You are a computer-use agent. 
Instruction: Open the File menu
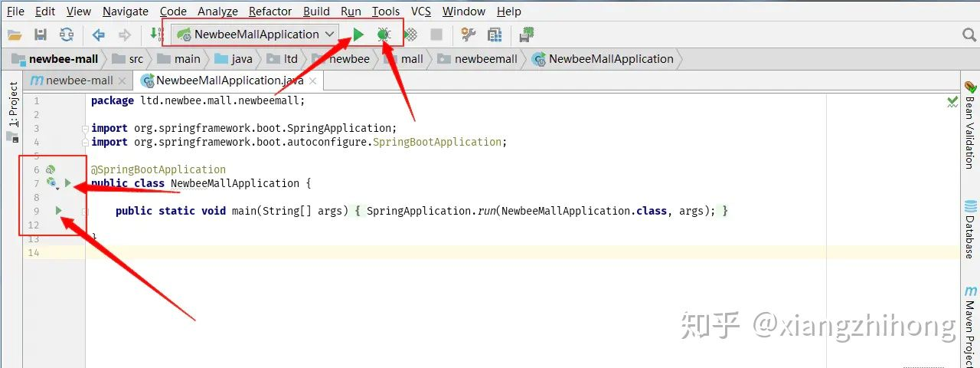tap(15, 11)
